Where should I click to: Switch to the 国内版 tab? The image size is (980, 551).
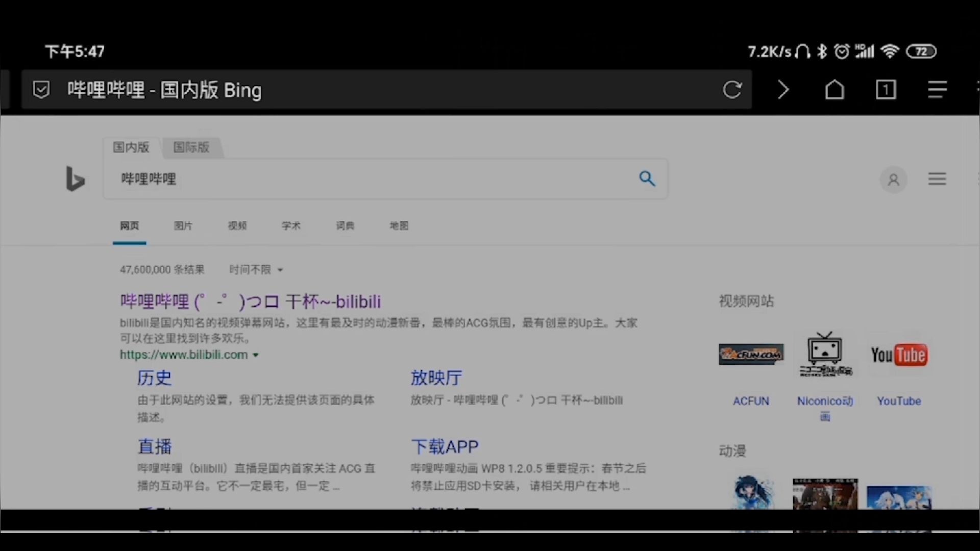coord(131,147)
